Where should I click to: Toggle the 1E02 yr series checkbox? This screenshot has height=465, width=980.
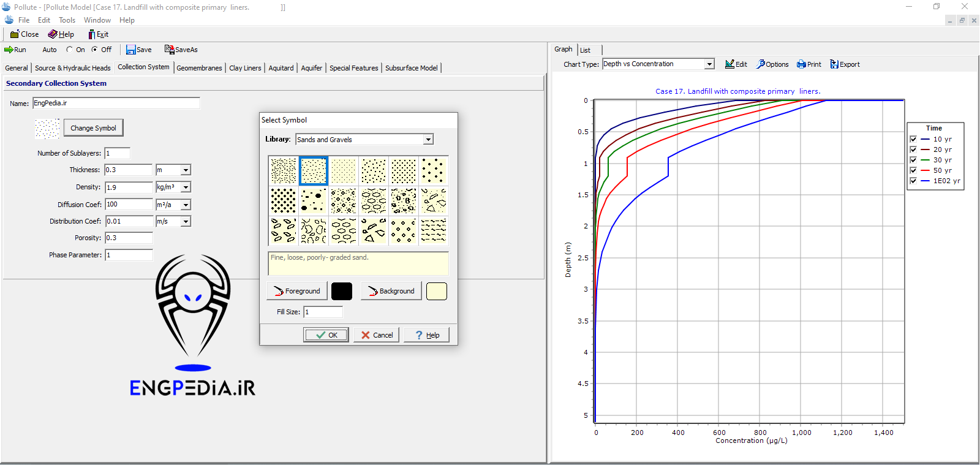[913, 181]
